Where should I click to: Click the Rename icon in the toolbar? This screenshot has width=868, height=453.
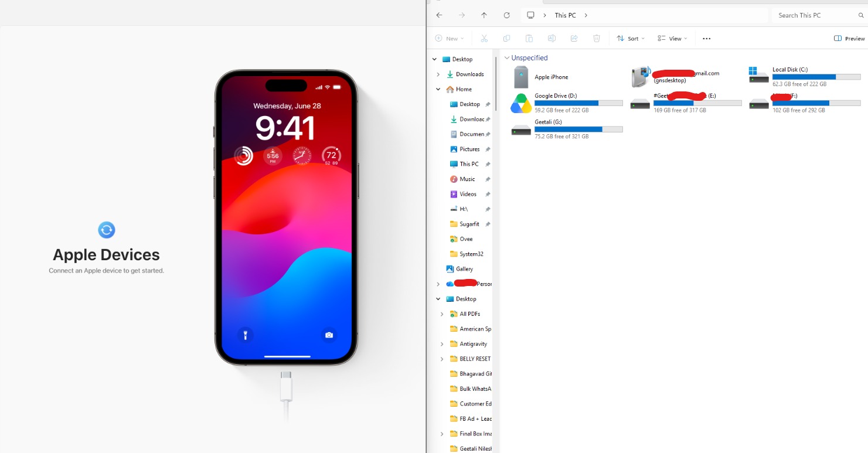pos(552,39)
